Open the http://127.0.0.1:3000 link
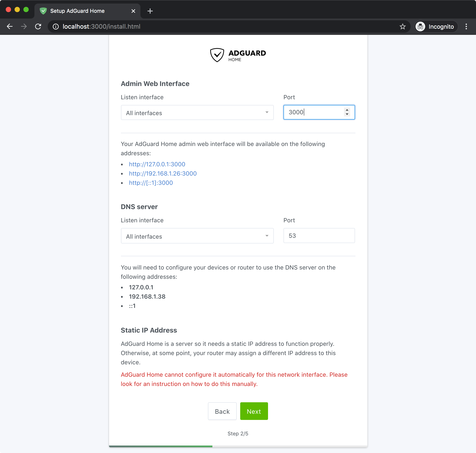Viewport: 476px width, 453px height. click(x=157, y=164)
